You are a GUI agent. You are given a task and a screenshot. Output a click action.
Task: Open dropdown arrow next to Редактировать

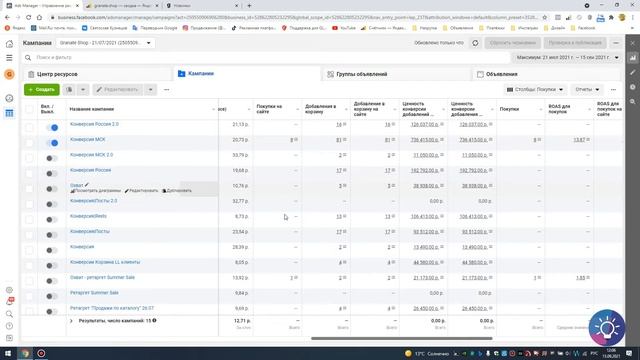click(x=150, y=89)
